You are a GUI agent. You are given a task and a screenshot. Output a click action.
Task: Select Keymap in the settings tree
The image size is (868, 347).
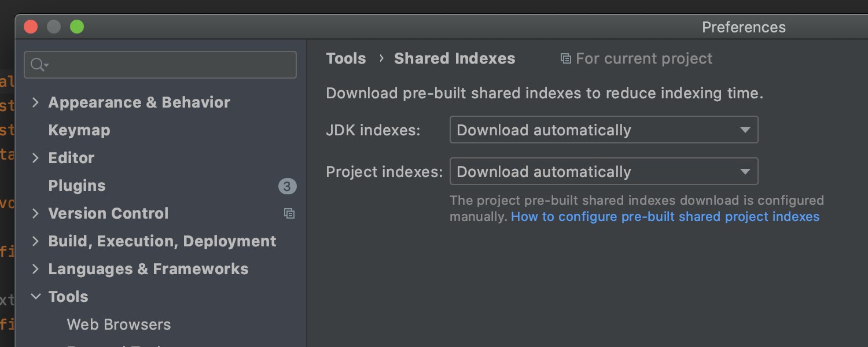pyautogui.click(x=79, y=130)
